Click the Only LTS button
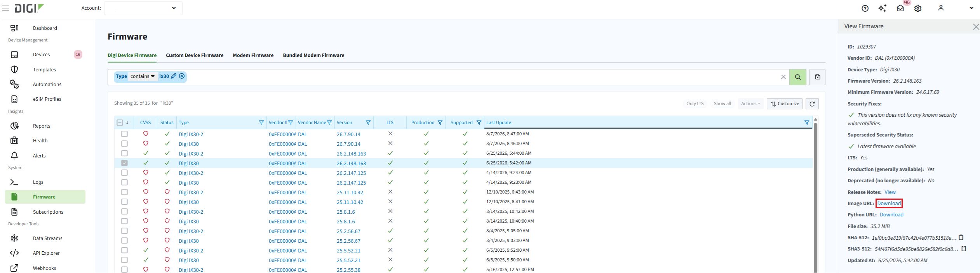This screenshot has height=273, width=980. 695,104
